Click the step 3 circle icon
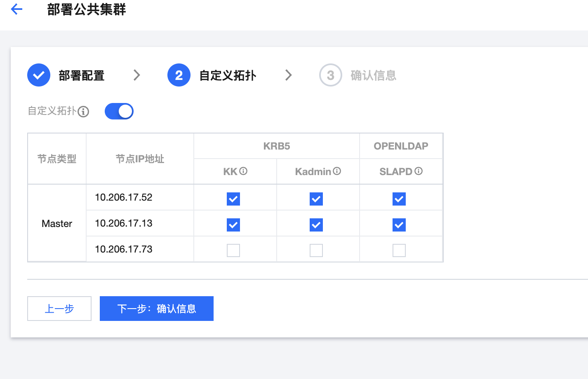The width and height of the screenshot is (588, 379). 330,75
